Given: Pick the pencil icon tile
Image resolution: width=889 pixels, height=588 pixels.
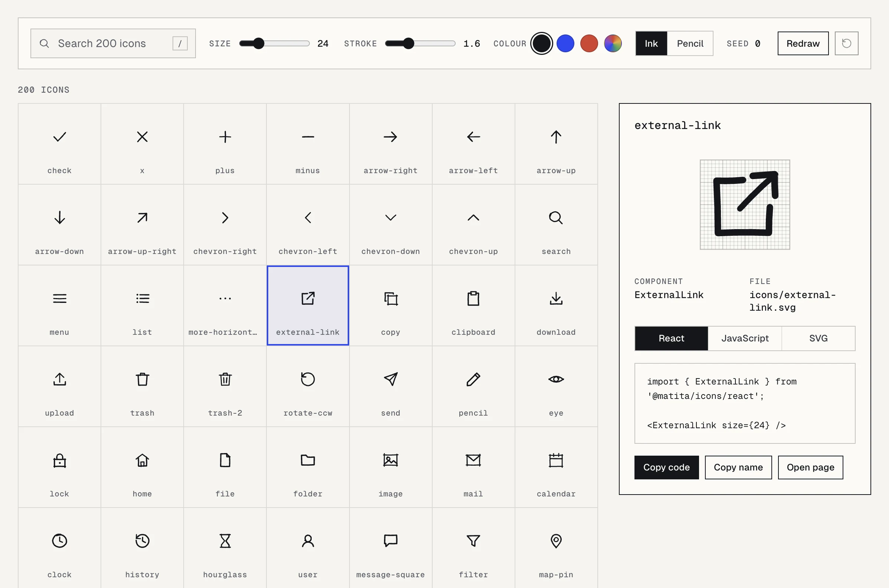Looking at the screenshot, I should tap(473, 386).
